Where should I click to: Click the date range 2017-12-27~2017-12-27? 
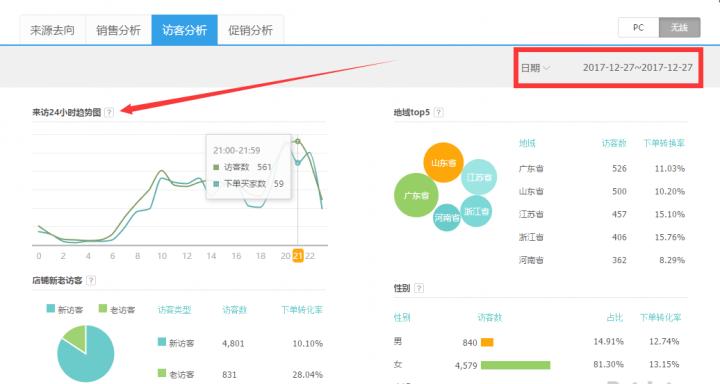pos(637,68)
